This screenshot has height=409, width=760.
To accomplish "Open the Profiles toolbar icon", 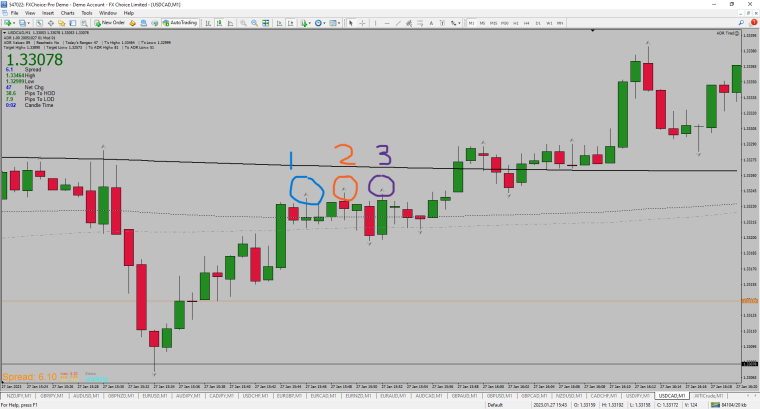I will [x=23, y=23].
